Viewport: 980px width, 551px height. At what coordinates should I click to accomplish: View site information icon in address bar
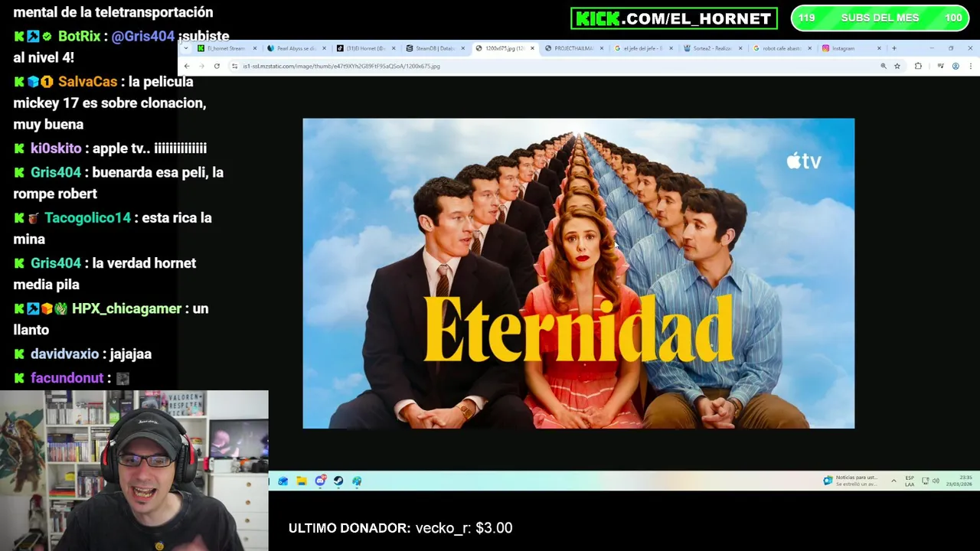(234, 66)
